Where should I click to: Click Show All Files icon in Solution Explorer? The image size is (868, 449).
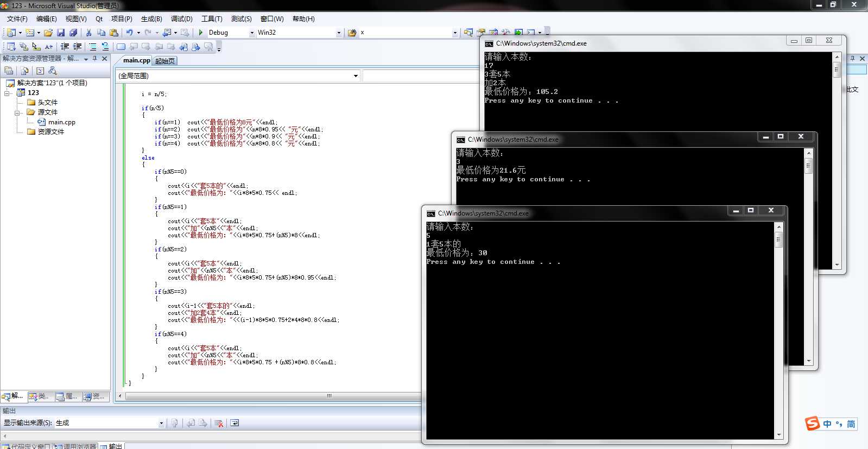(24, 71)
